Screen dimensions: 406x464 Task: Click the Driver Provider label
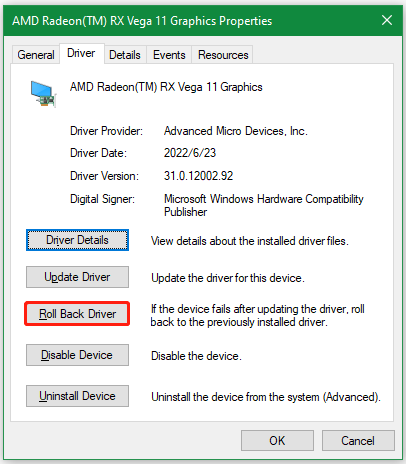coord(106,131)
